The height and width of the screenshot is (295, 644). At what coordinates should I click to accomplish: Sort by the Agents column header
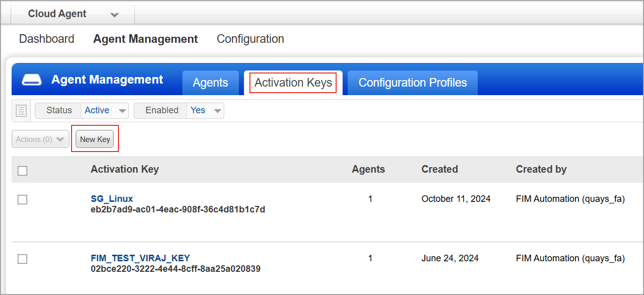tap(368, 170)
